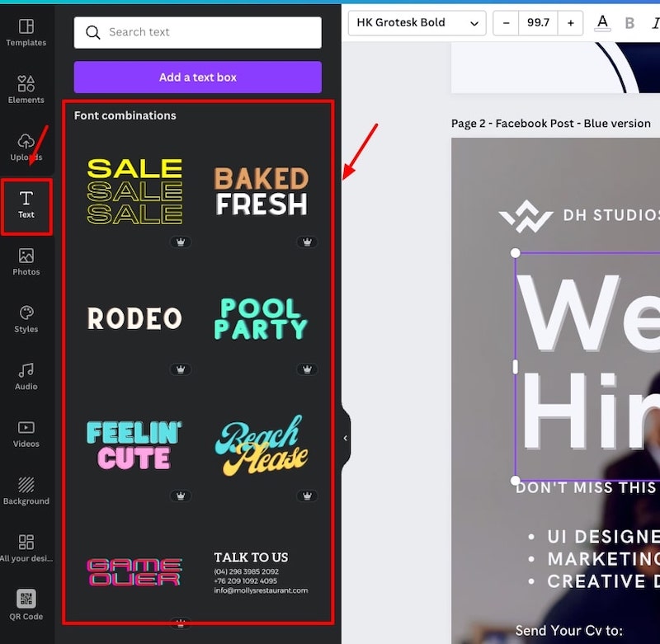Image resolution: width=660 pixels, height=644 pixels.
Task: Choose the Beach Please font combination
Action: 262,445
